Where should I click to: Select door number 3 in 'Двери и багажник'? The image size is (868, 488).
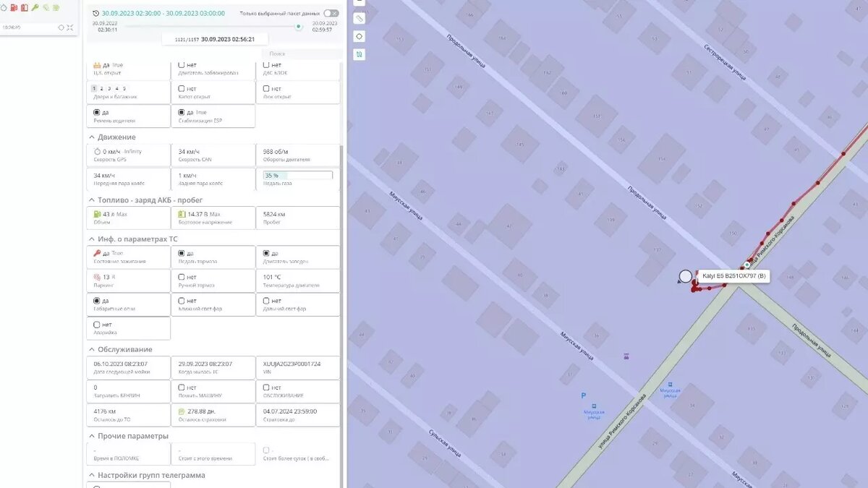point(109,88)
